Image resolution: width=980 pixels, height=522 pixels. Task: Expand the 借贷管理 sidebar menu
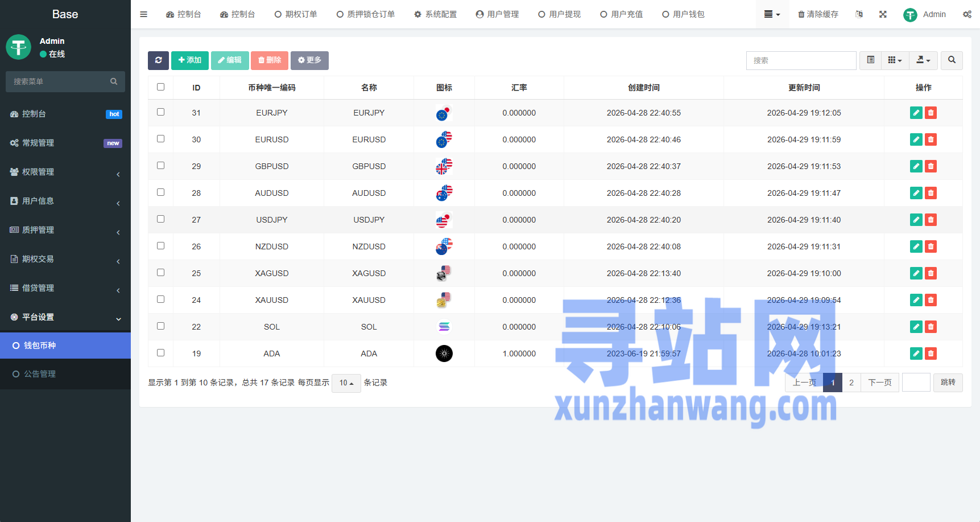coord(65,288)
